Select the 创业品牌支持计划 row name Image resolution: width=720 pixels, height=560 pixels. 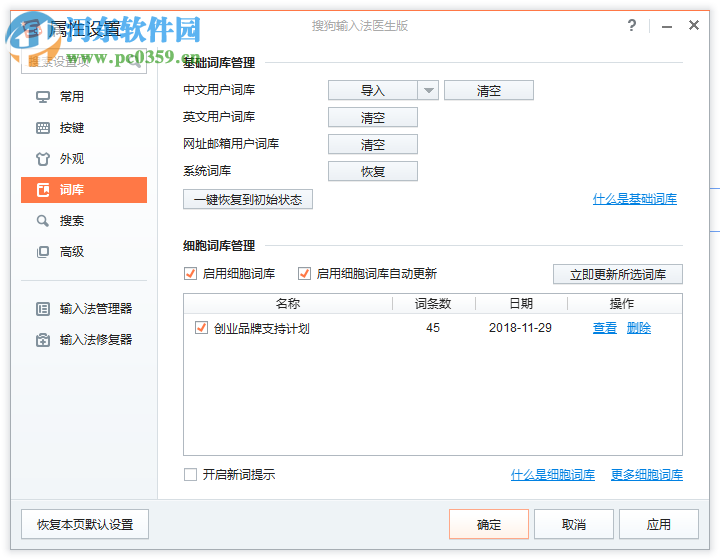(262, 329)
